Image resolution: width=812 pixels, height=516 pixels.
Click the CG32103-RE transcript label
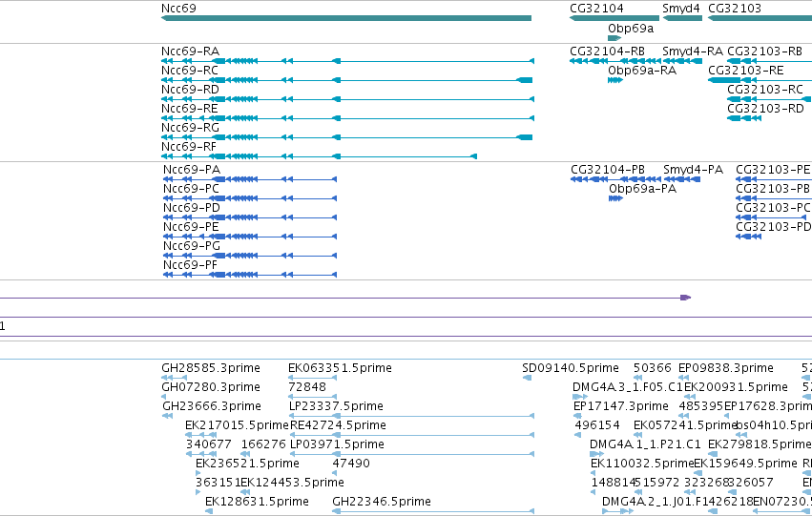(x=746, y=71)
